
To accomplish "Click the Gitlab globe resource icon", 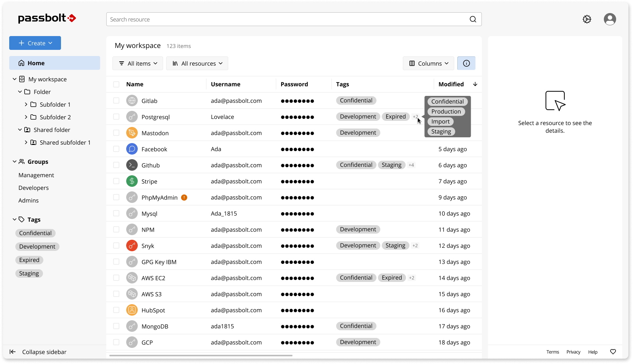I will pyautogui.click(x=132, y=101).
